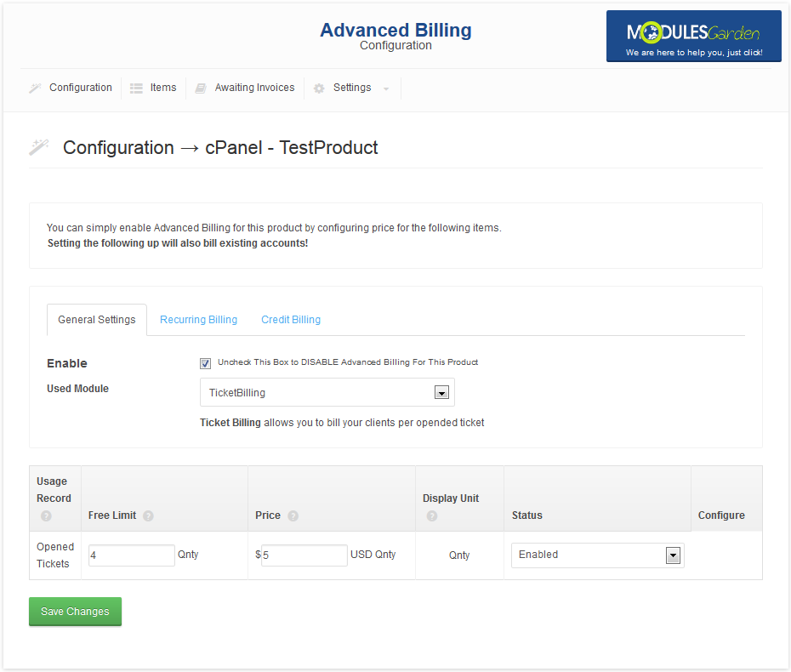Click the Free Limit help icon

point(148,515)
